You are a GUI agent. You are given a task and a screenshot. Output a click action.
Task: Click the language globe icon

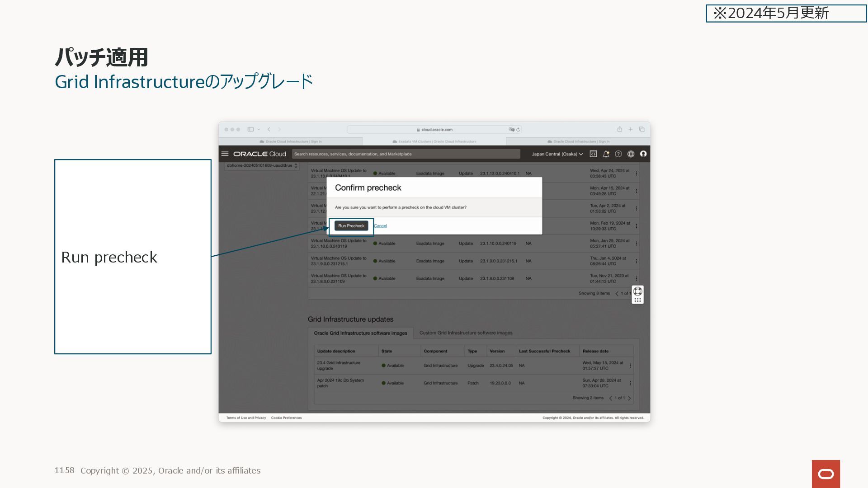(x=631, y=154)
